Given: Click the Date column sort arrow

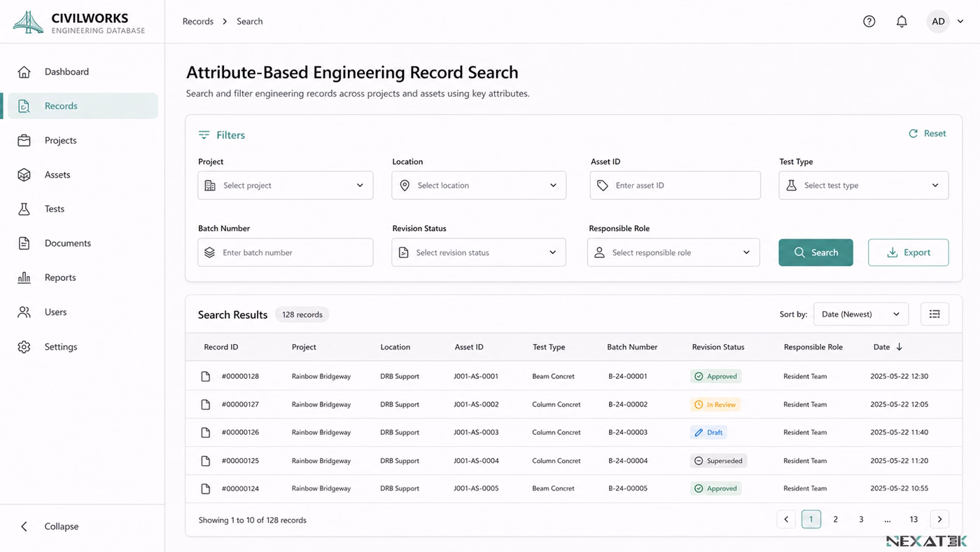Looking at the screenshot, I should (899, 347).
